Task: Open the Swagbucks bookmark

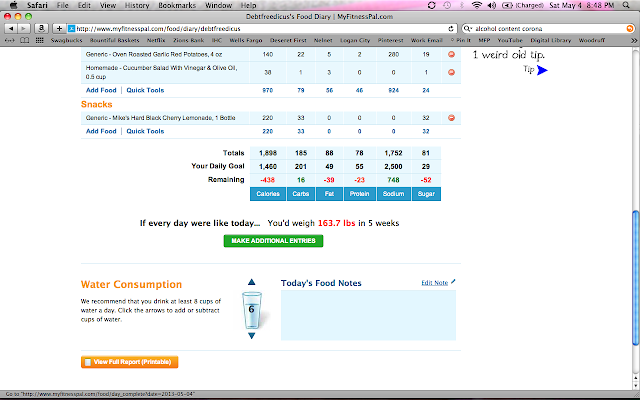Action: click(66, 40)
